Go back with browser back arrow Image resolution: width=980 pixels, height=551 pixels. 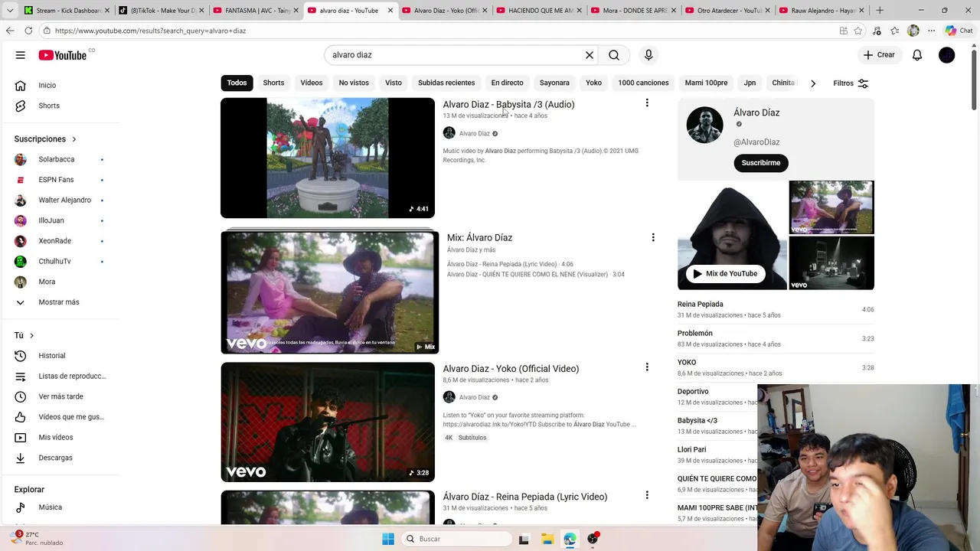[x=10, y=31]
